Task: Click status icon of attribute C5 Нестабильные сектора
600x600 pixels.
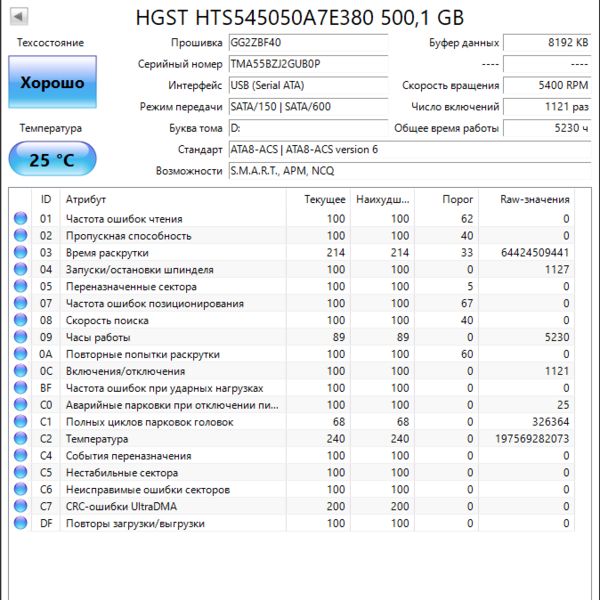Action: 20,473
